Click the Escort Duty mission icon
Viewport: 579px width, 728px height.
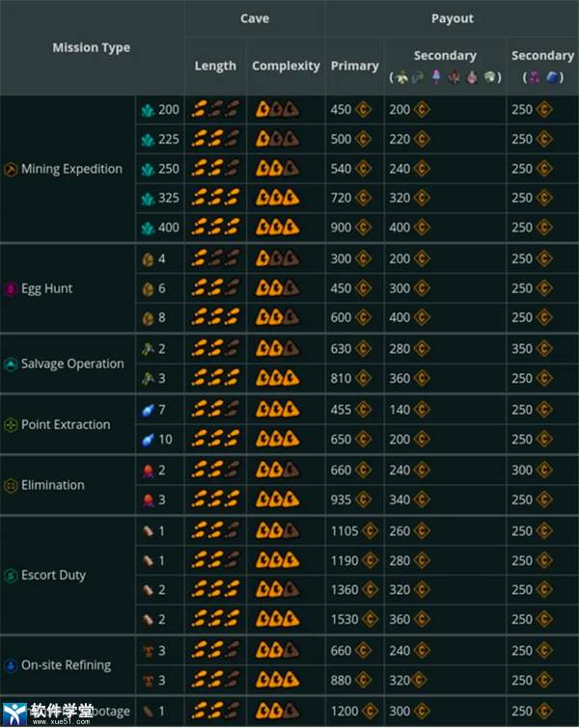12,576
